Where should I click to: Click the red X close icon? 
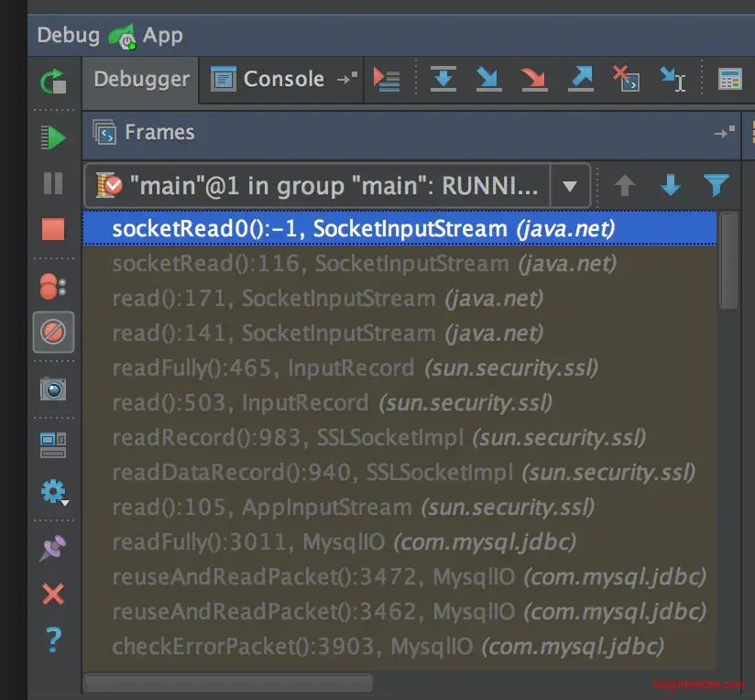click(x=53, y=594)
